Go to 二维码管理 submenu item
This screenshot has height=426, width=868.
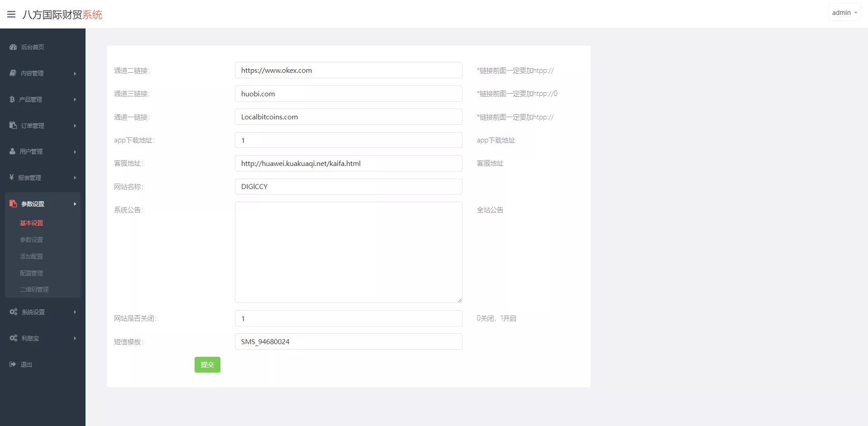(34, 289)
